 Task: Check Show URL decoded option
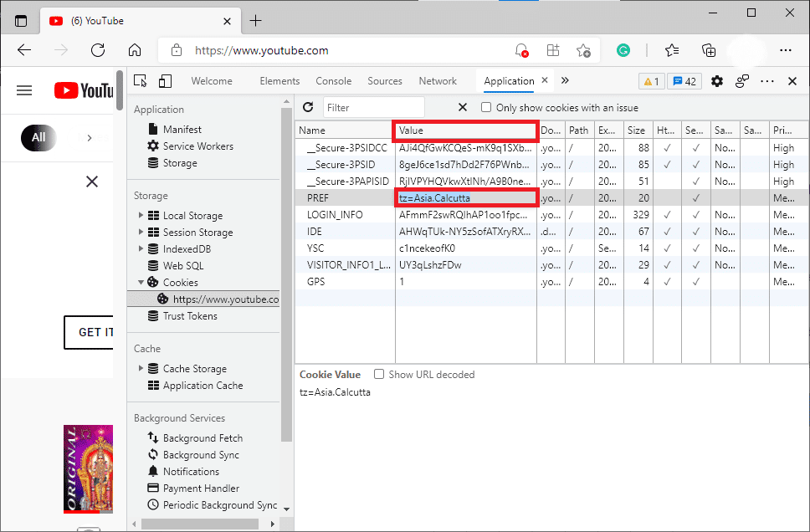point(379,374)
